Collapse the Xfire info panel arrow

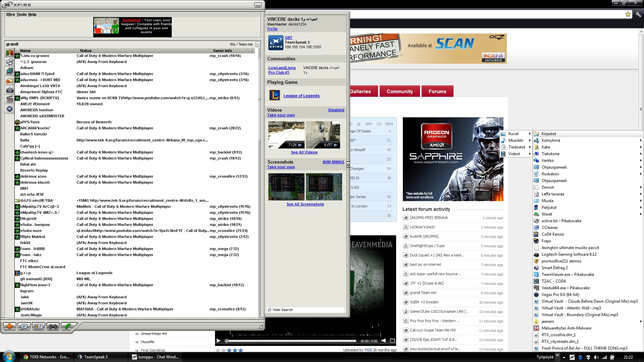[348, 165]
